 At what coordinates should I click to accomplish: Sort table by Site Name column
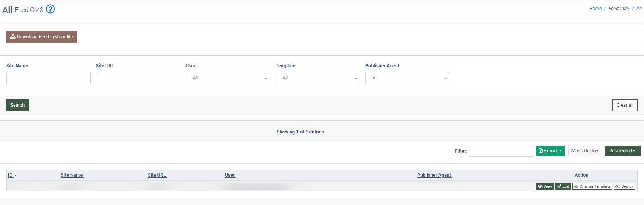[x=72, y=175]
